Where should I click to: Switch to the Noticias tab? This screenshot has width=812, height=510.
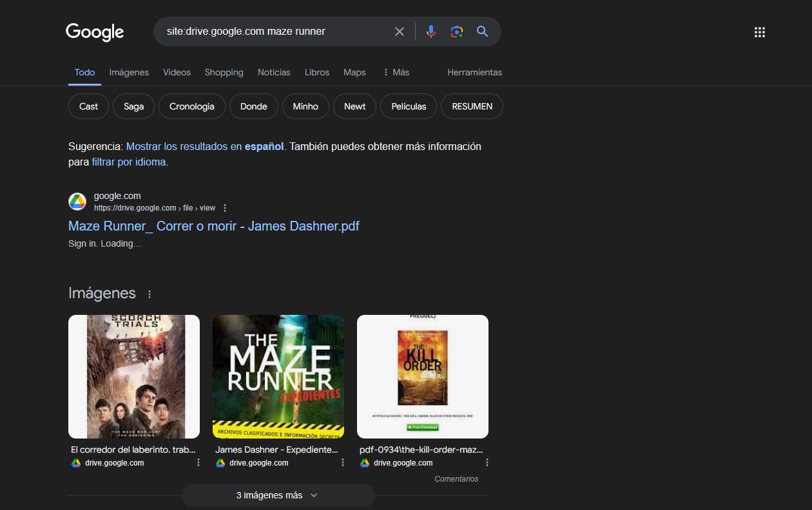click(274, 72)
